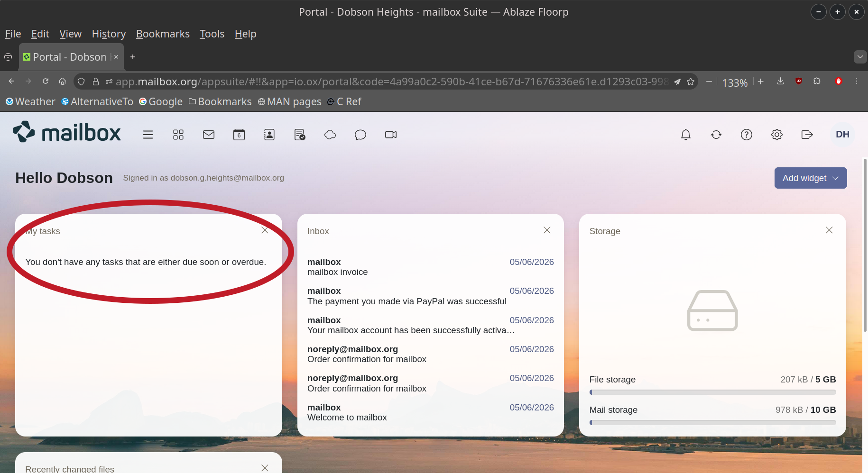The width and height of the screenshot is (868, 473).
Task: Open the Welcome to mailbox email
Action: (430, 412)
